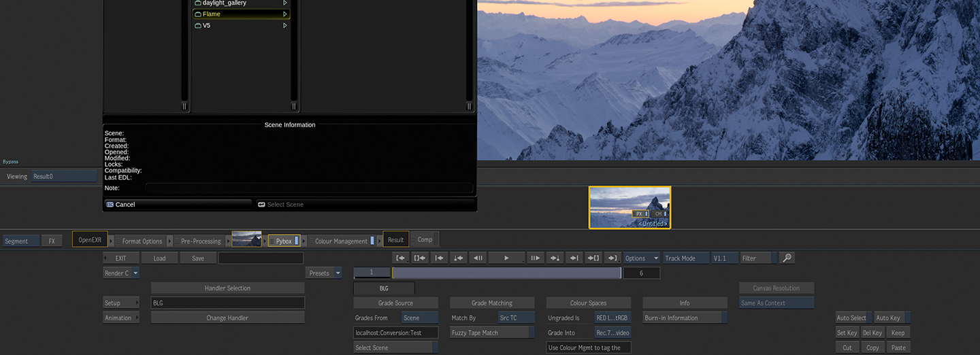Click the Change Handler button

tap(227, 318)
